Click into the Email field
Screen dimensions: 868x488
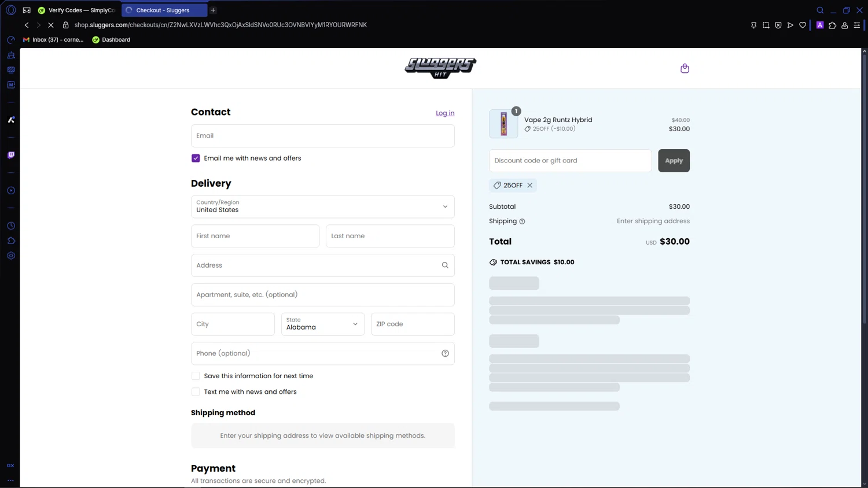[323, 136]
